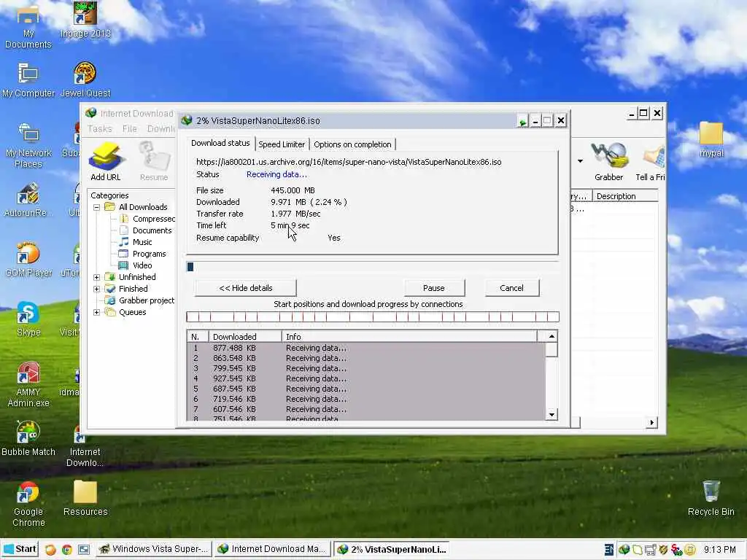Switch to Internet Download Manager taskbar button
Screen dimensions: 747x560
pos(271,549)
